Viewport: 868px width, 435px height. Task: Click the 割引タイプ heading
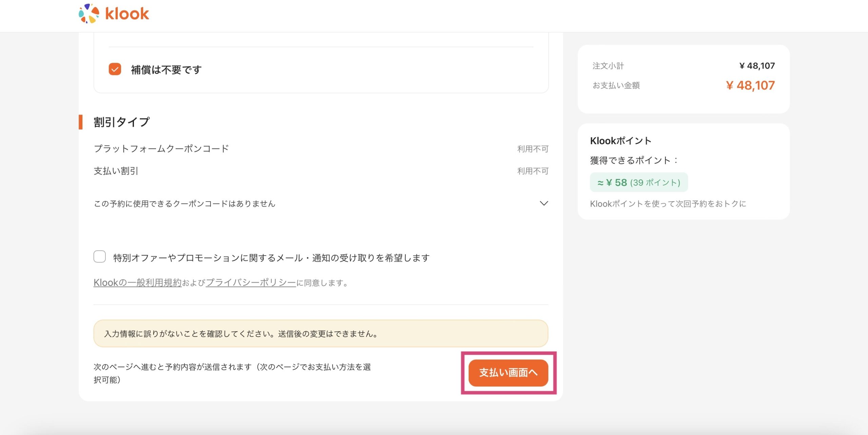pos(122,122)
